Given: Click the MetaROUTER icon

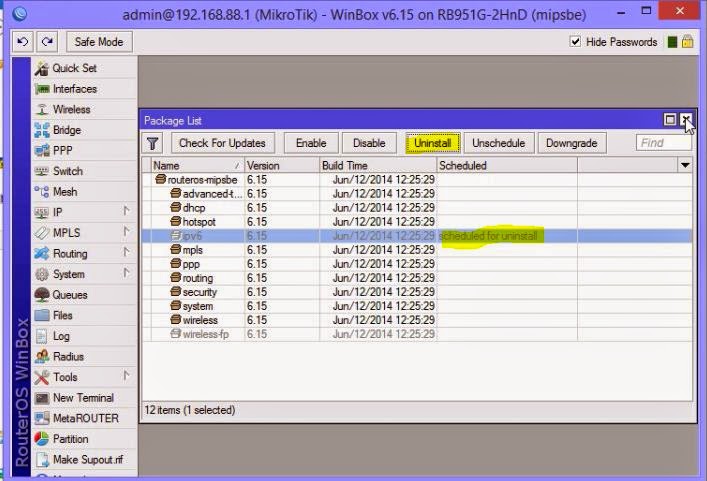Looking at the screenshot, I should point(41,418).
